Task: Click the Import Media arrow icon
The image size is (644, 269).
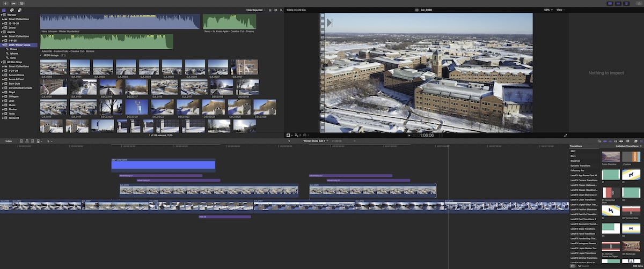Action: 5,3
